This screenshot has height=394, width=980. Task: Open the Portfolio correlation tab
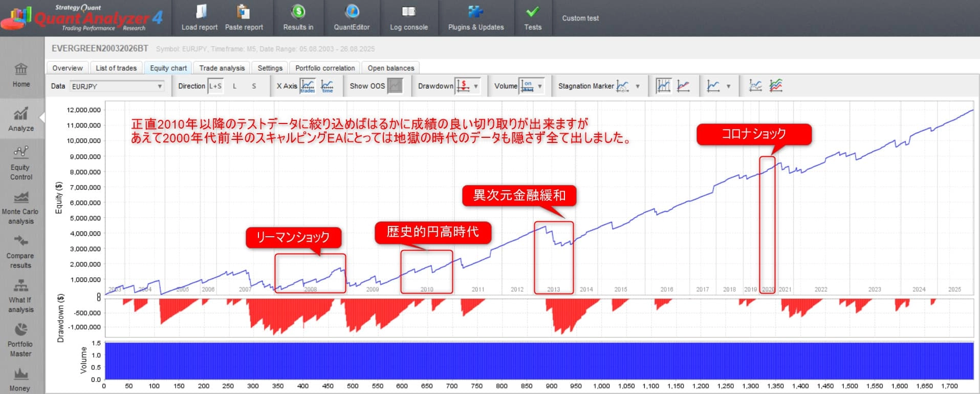[325, 68]
